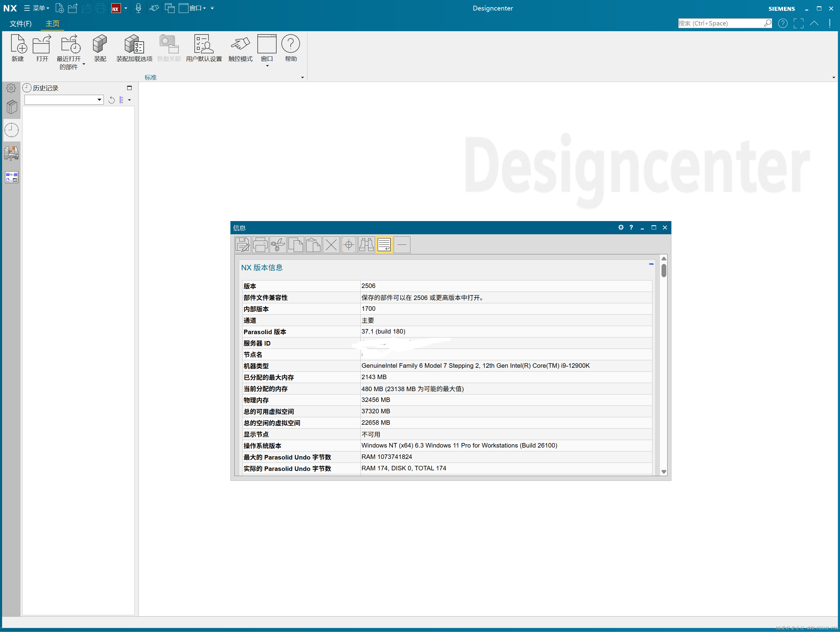Image resolution: width=840 pixels, height=632 pixels.
Task: Click the help circle icon near search
Action: 783,23
